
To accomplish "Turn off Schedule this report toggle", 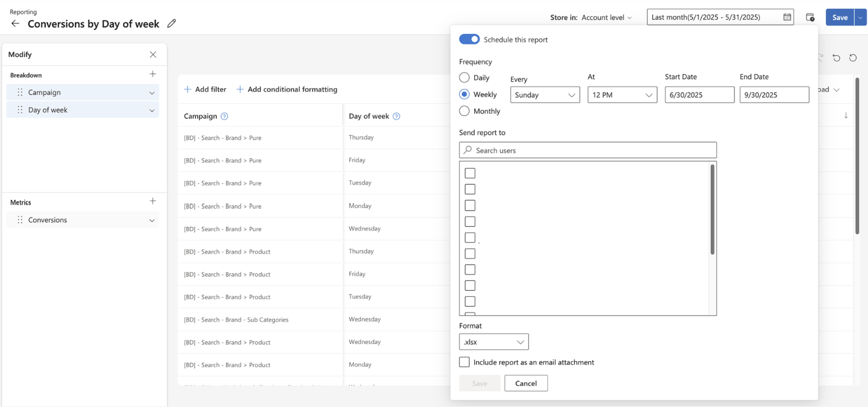I will pyautogui.click(x=469, y=39).
